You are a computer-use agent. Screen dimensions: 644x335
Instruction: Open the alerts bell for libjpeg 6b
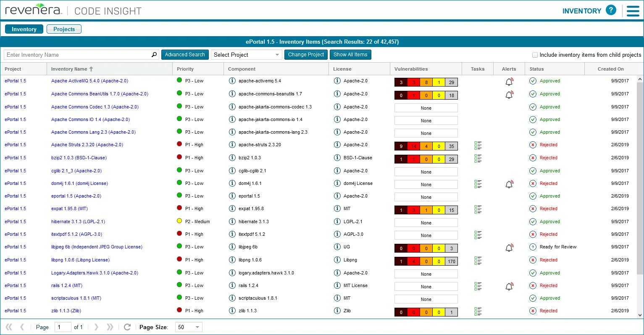tap(509, 247)
